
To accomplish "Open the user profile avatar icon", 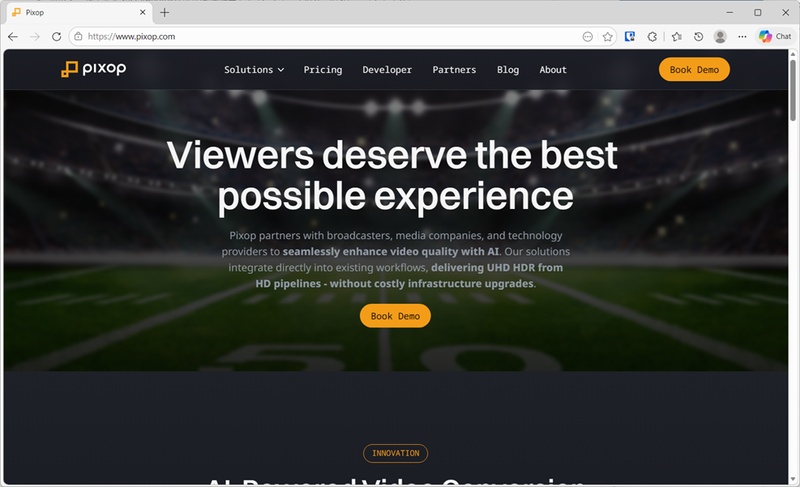I will pyautogui.click(x=720, y=37).
